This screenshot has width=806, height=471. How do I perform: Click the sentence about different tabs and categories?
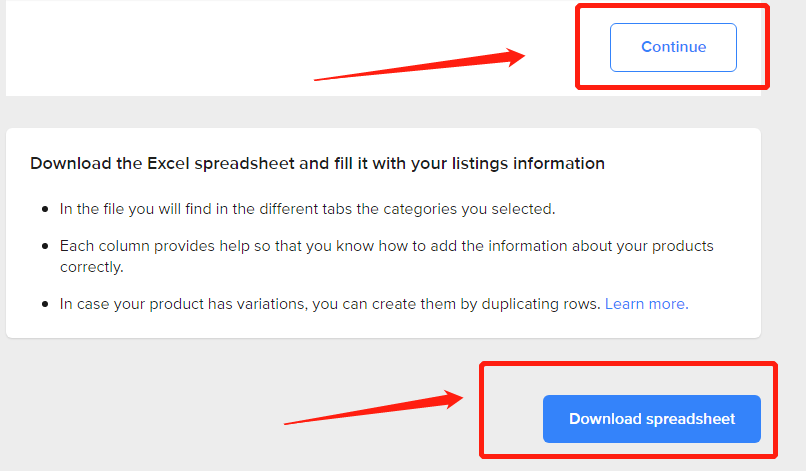pyautogui.click(x=307, y=209)
